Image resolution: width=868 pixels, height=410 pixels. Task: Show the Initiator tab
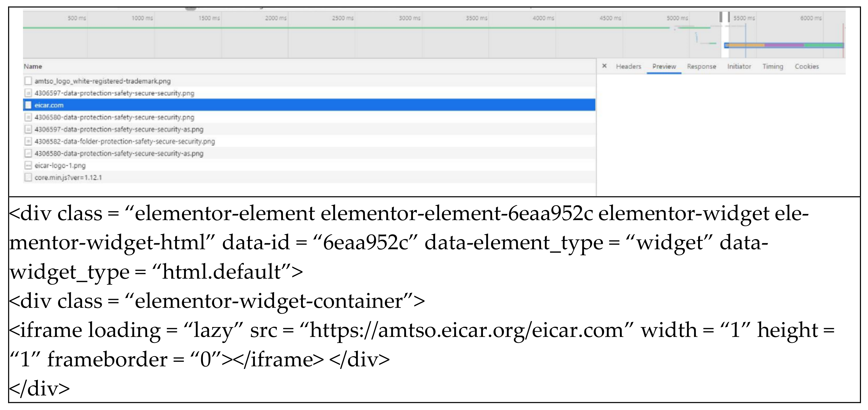point(739,66)
